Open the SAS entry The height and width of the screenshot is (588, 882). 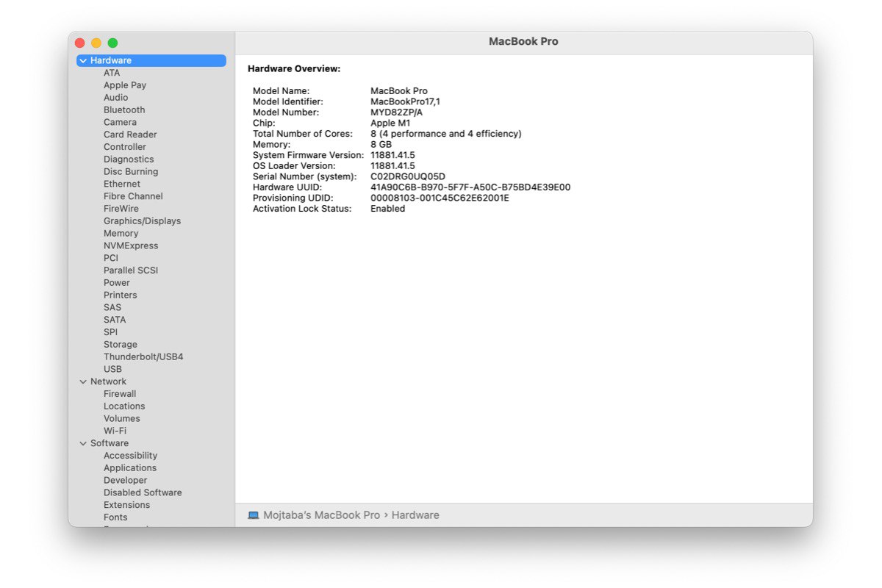(x=112, y=308)
